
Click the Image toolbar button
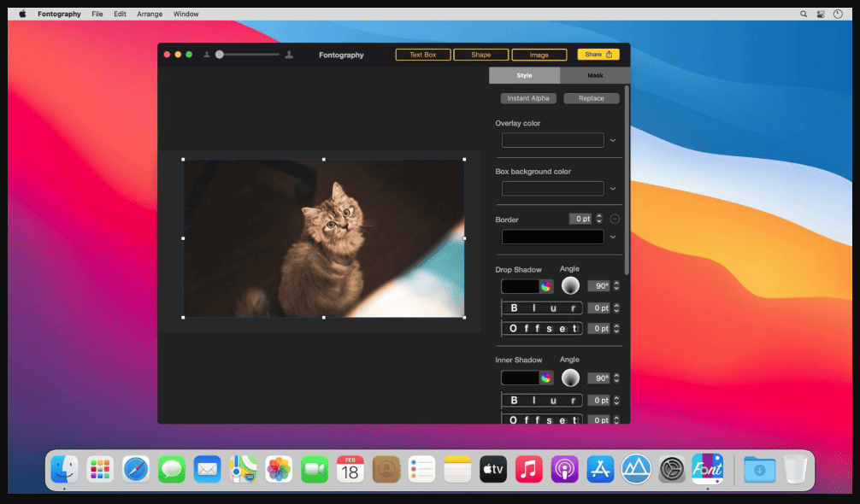[x=539, y=55]
